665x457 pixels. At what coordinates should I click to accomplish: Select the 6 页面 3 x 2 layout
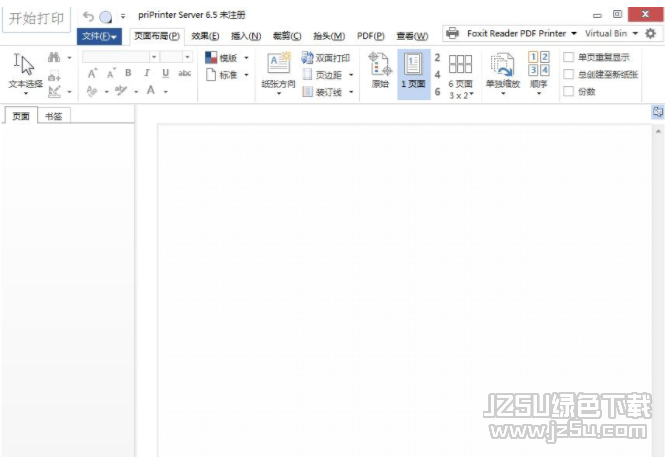461,76
